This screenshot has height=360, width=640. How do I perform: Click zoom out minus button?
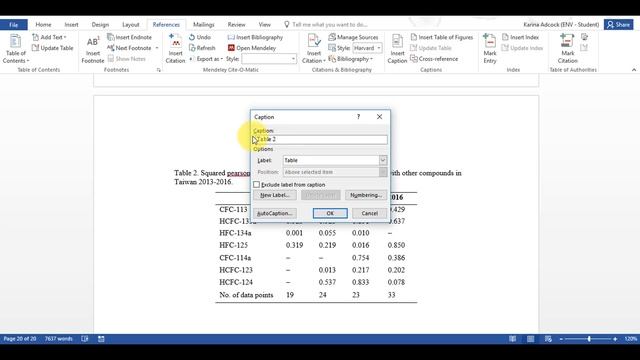click(561, 339)
